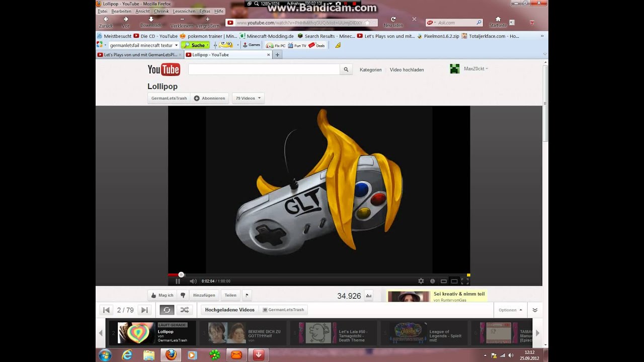Click the Ask.com search magnifier
This screenshot has width=644, height=362.
point(479,23)
